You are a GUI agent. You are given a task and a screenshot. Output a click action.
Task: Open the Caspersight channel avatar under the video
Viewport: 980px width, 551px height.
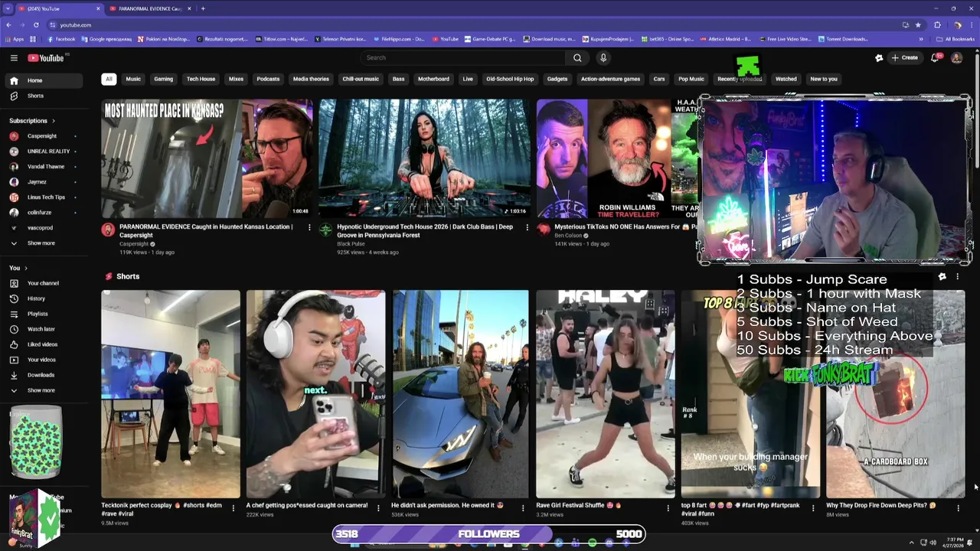[x=108, y=230]
